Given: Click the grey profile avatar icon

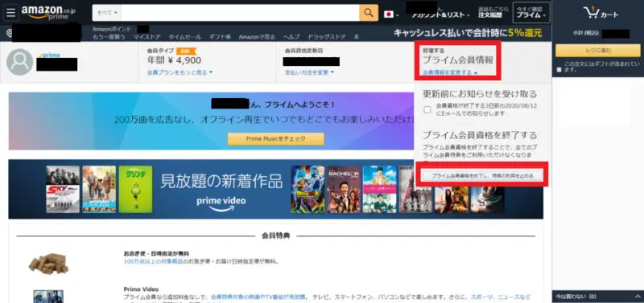Looking at the screenshot, I should (19, 62).
